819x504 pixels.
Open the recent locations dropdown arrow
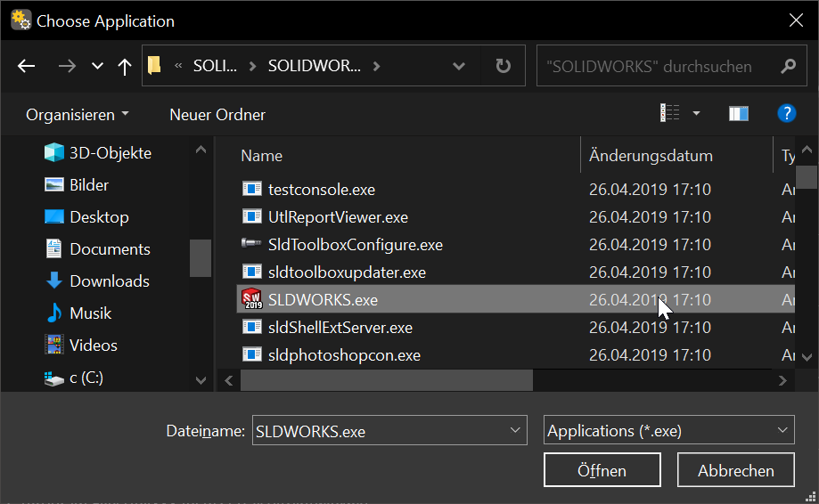tap(97, 66)
